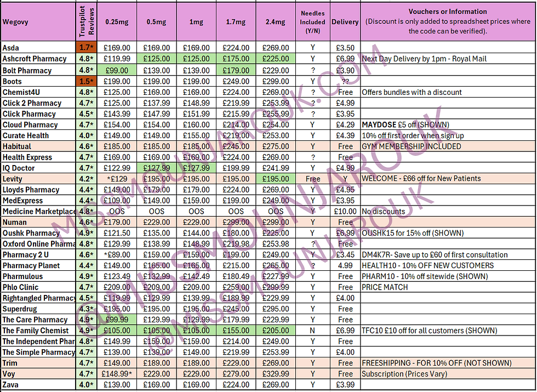Select Boots' 1.5* rating cell
Viewport: 537px width, 392px height.
point(87,81)
